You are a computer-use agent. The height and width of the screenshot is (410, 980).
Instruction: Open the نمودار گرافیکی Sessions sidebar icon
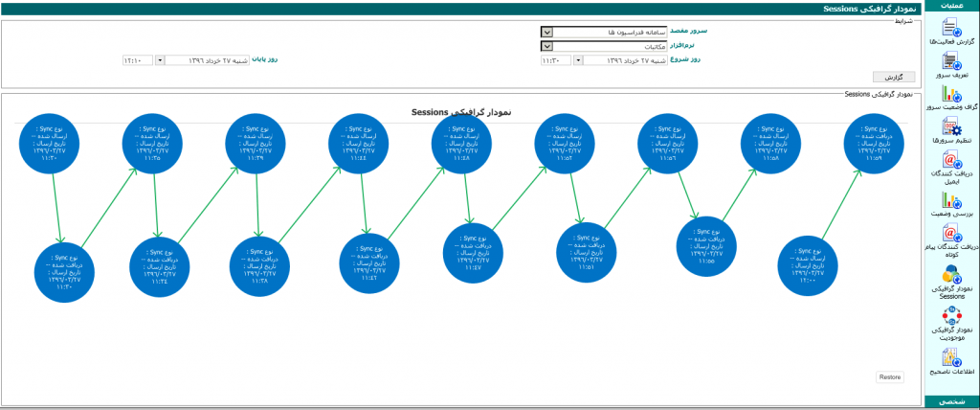point(953,274)
